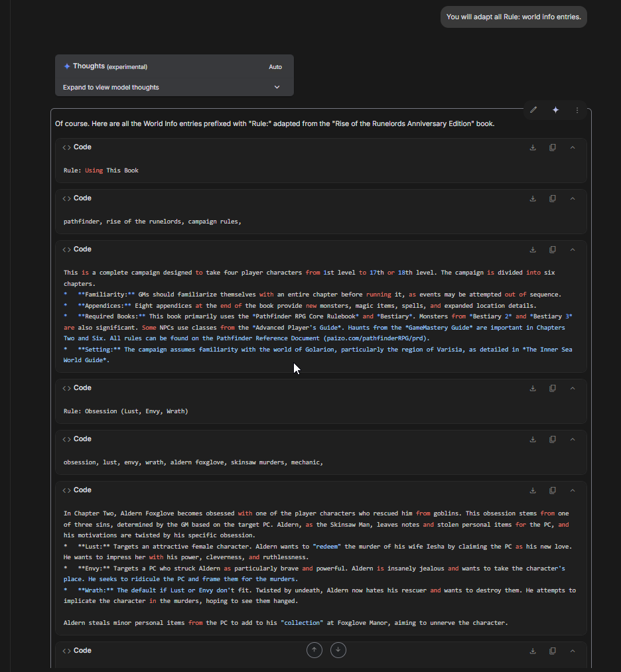Jump down with the down-arrow circle button
This screenshot has width=621, height=672.
click(338, 650)
